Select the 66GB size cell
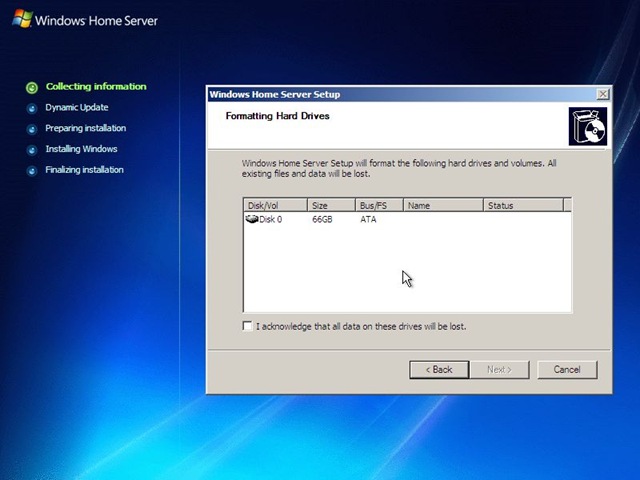The height and width of the screenshot is (480, 640). (322, 220)
